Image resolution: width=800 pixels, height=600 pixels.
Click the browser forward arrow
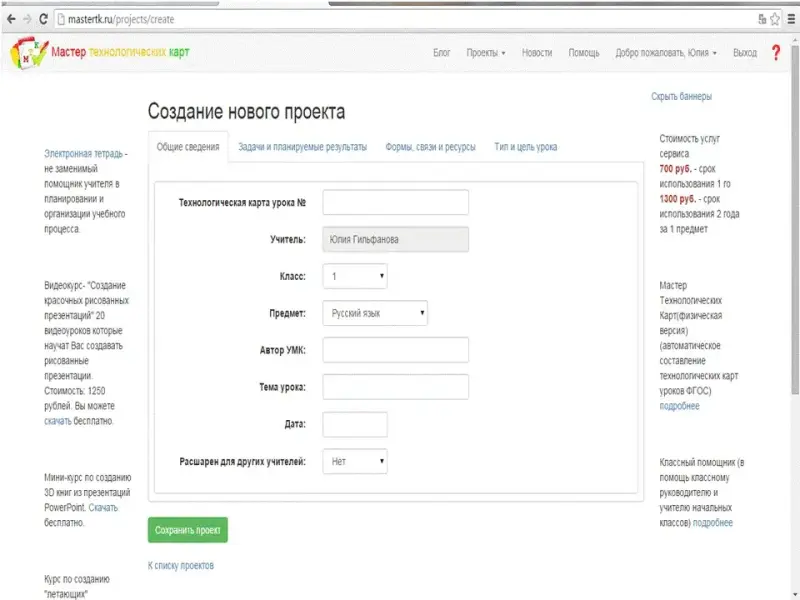[x=27, y=19]
